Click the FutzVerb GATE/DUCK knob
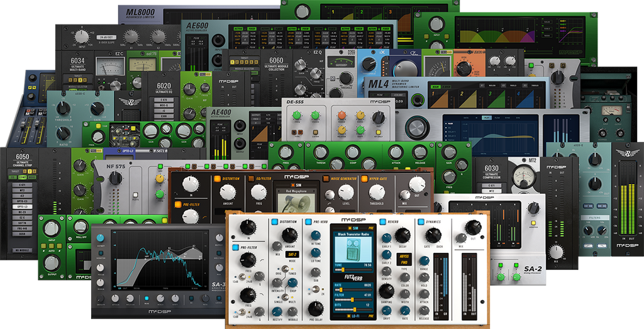644x329 pixels. [433, 235]
